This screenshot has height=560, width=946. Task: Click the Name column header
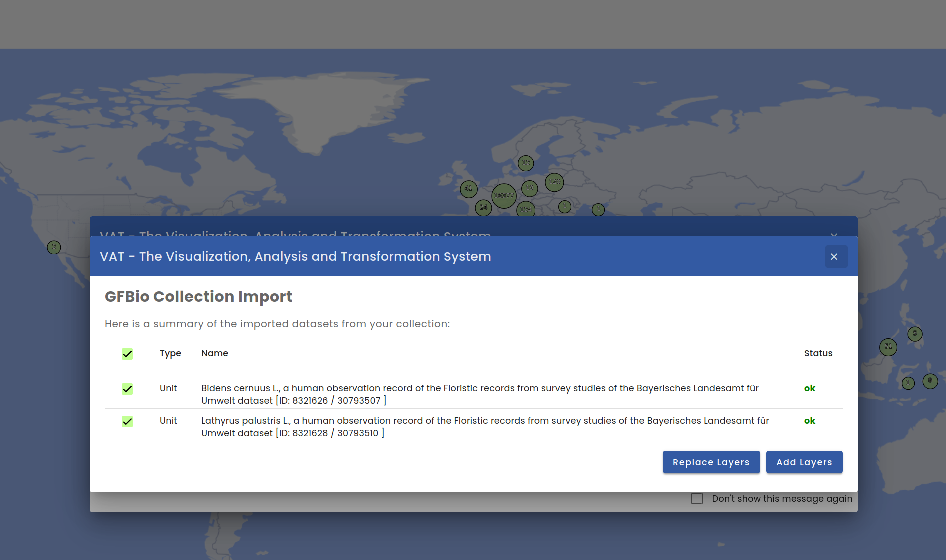coord(215,353)
